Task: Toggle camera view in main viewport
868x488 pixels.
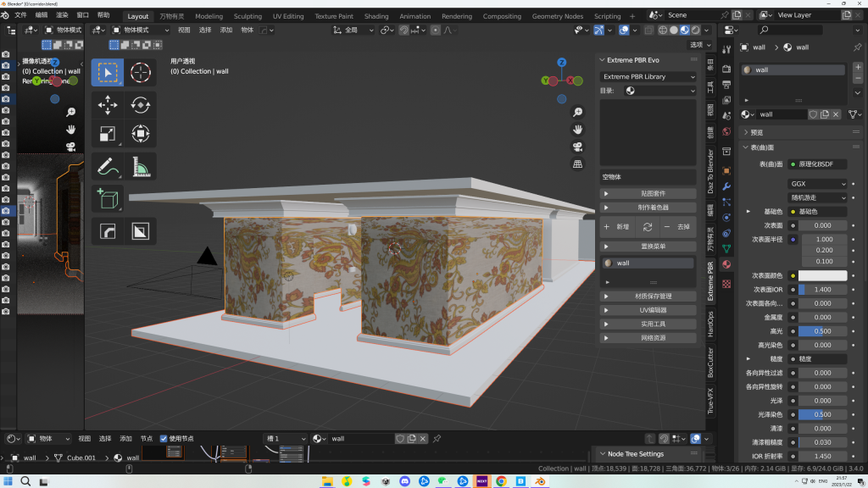Action: click(x=577, y=147)
